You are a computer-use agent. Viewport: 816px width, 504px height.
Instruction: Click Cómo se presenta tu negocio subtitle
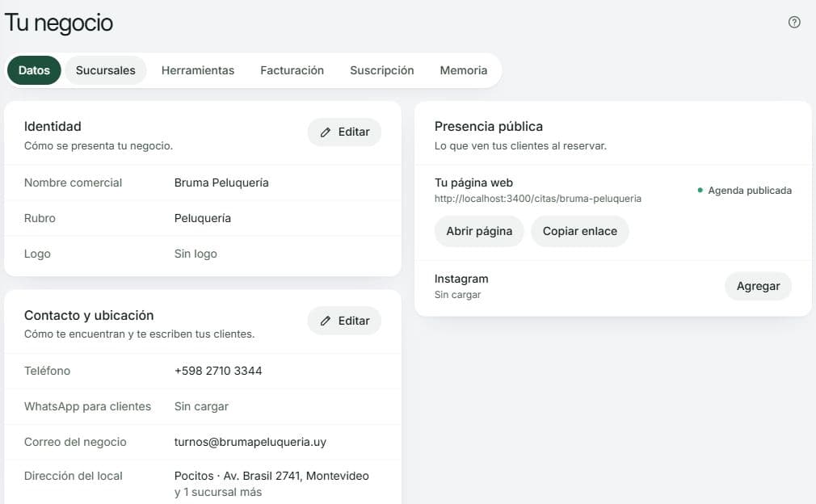point(99,145)
